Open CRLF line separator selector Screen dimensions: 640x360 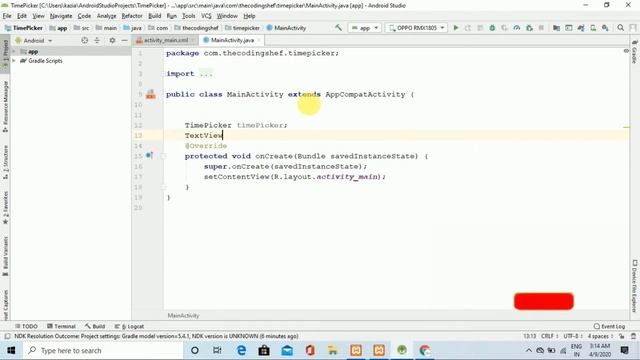pos(549,336)
